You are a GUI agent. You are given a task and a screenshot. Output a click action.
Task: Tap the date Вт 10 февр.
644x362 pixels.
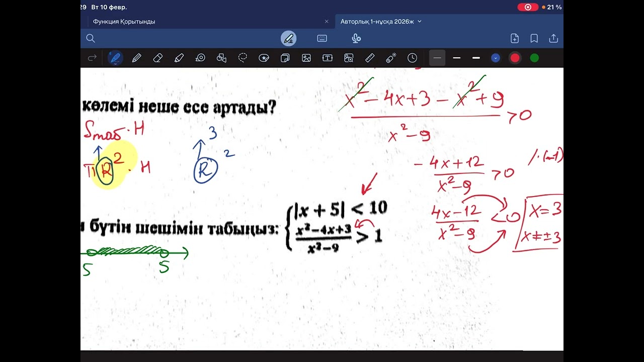[110, 7]
